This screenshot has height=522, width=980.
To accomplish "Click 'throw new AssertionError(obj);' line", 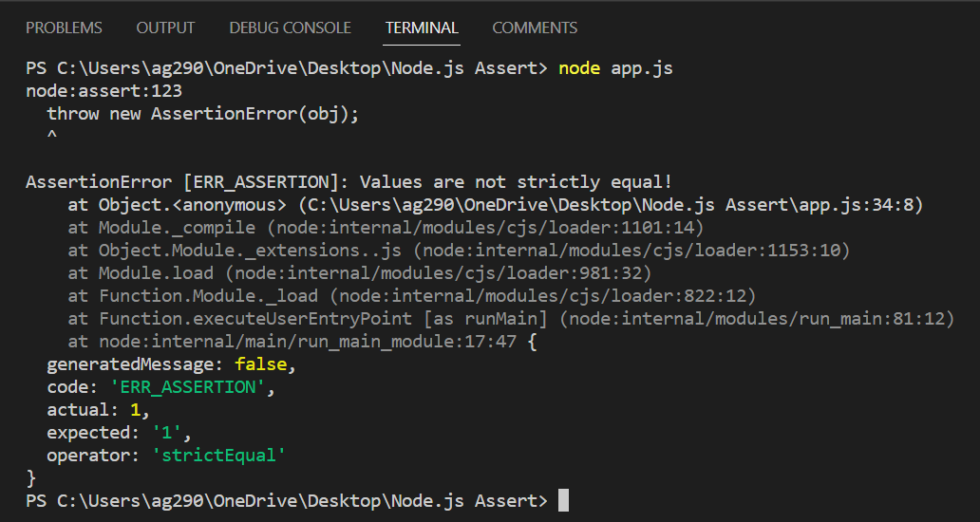I will click(x=203, y=114).
